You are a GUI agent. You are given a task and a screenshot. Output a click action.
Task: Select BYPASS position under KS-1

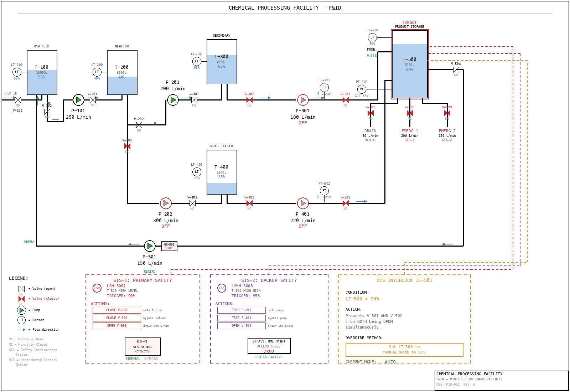coord(151,359)
